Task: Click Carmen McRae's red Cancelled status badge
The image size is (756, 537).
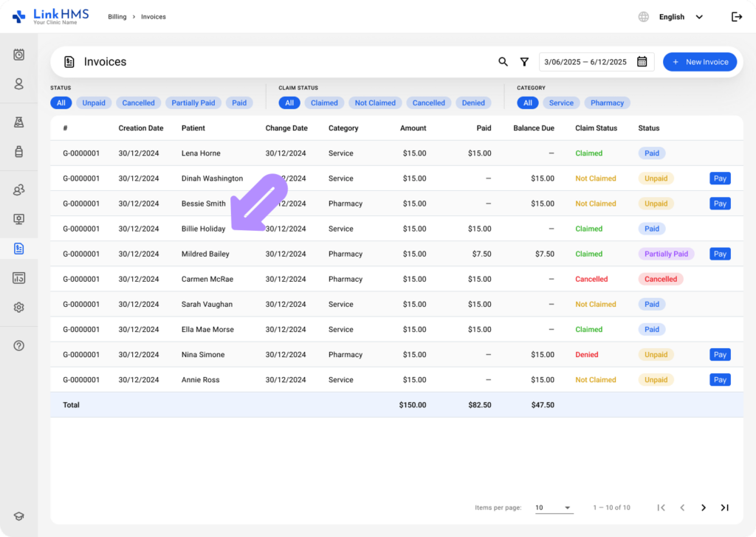Action: (661, 279)
